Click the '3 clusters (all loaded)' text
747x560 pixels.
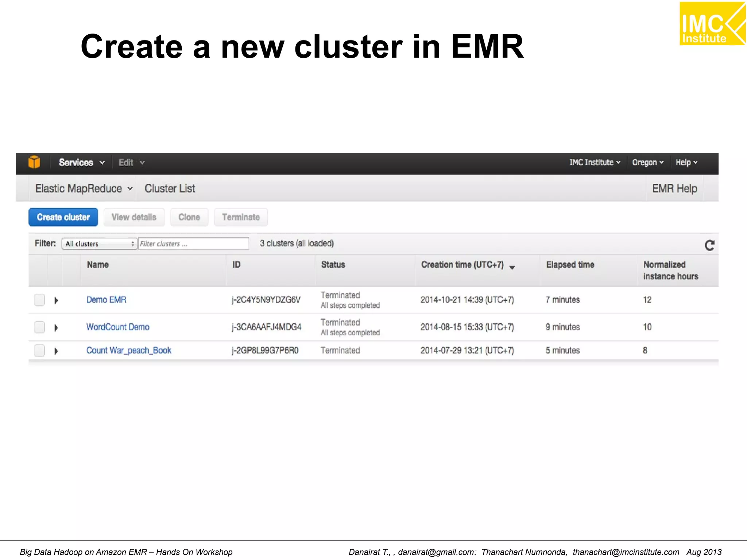click(x=297, y=243)
